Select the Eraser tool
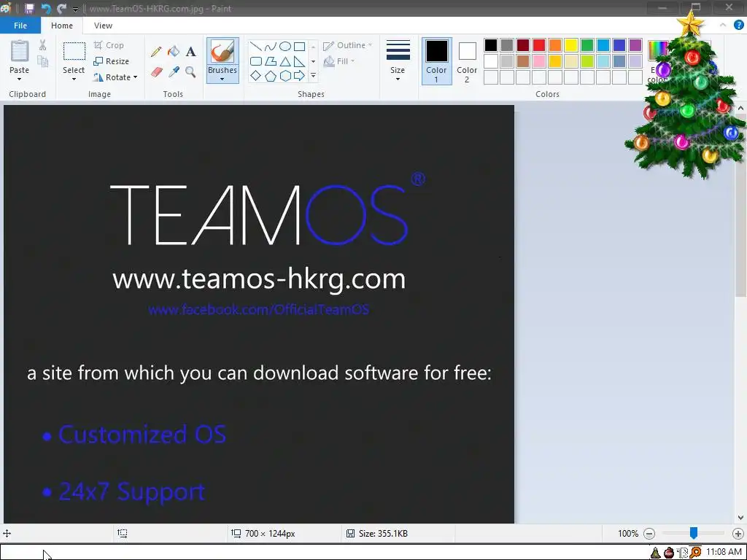 (156, 72)
